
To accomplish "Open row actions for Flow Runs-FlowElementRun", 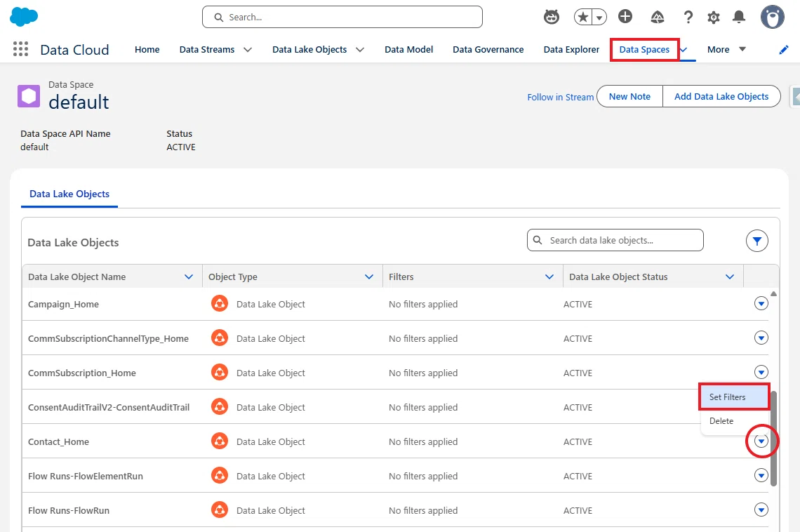I will pyautogui.click(x=761, y=475).
